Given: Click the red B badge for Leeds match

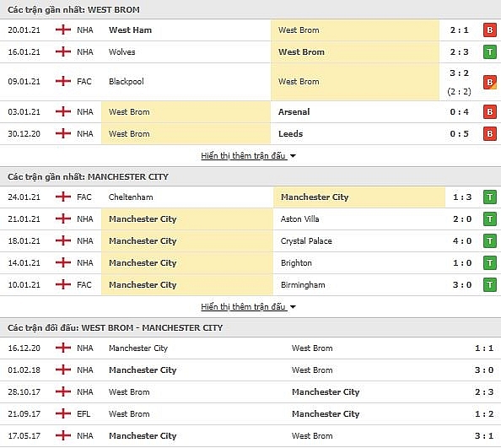Looking at the screenshot, I should tap(489, 133).
